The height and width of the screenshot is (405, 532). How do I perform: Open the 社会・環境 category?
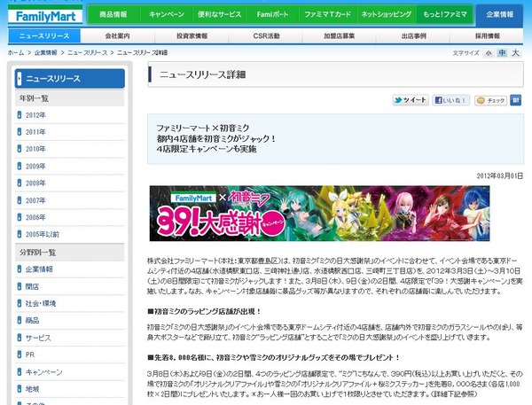[41, 303]
